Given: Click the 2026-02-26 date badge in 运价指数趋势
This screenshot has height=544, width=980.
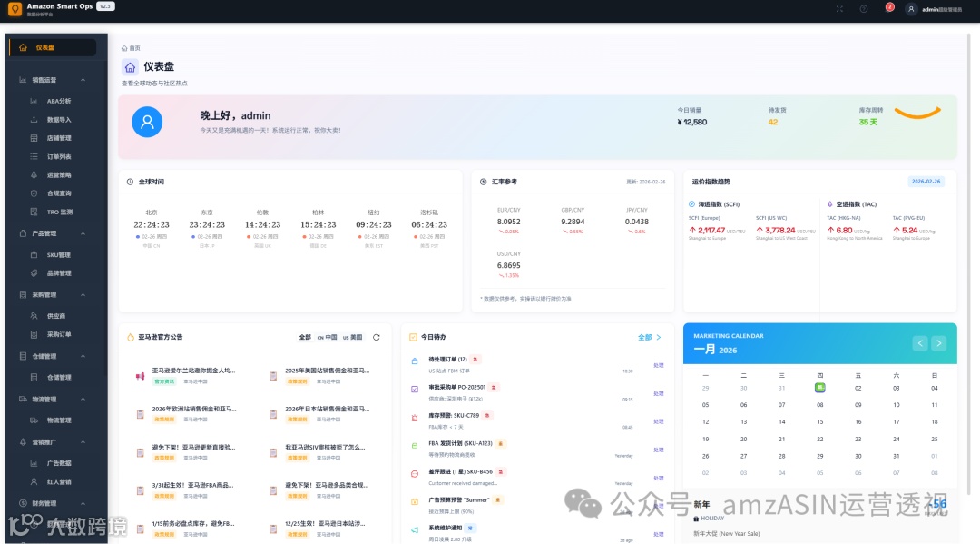Looking at the screenshot, I should [926, 182].
